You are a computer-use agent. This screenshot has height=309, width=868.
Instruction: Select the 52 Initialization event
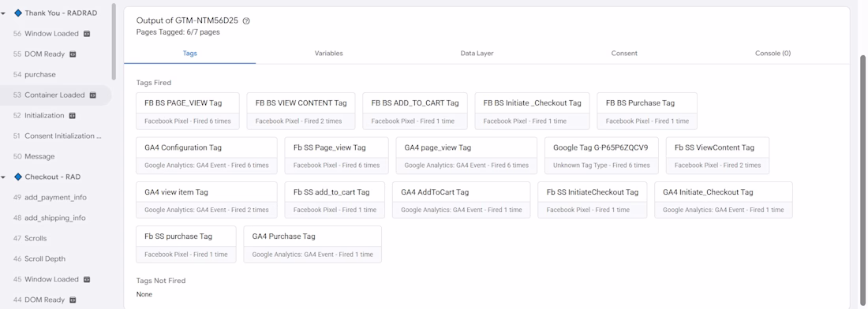55,116
